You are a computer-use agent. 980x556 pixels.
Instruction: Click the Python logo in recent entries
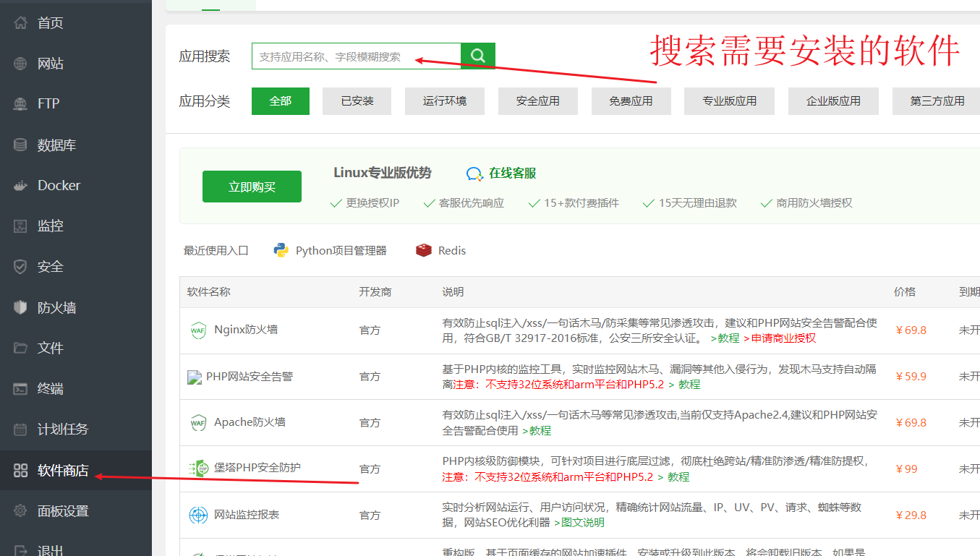tap(281, 250)
